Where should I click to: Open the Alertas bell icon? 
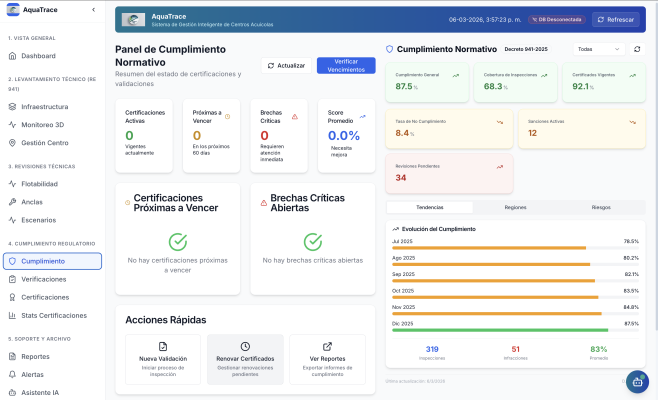pyautogui.click(x=12, y=374)
